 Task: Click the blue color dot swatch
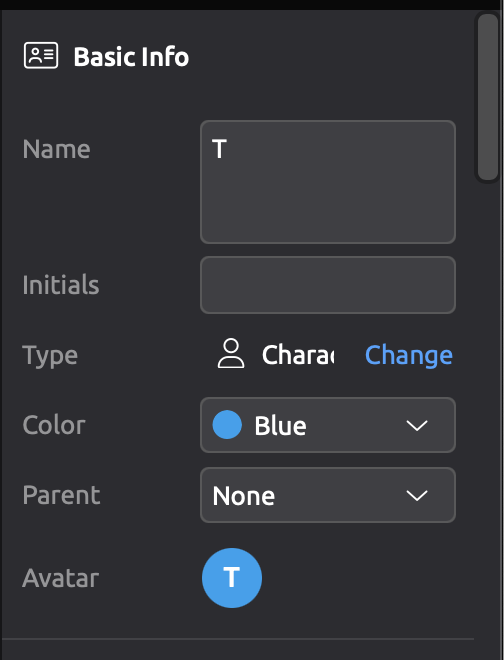click(x=227, y=425)
